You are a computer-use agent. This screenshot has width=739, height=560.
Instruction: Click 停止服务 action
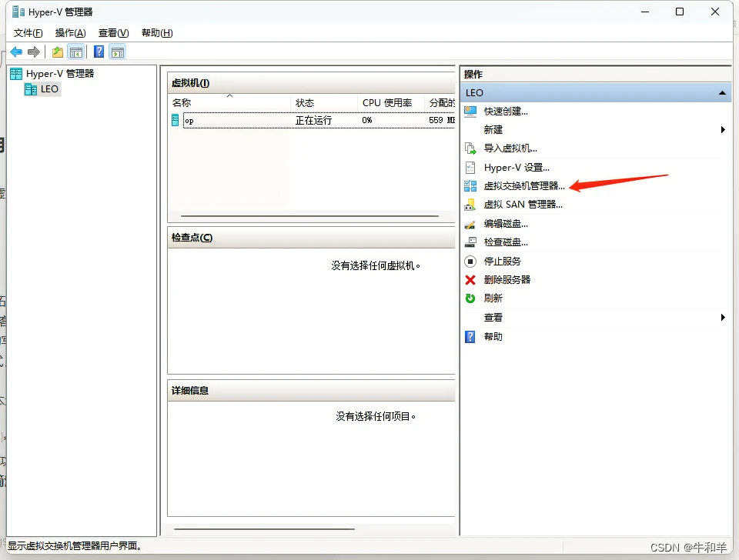tap(503, 261)
